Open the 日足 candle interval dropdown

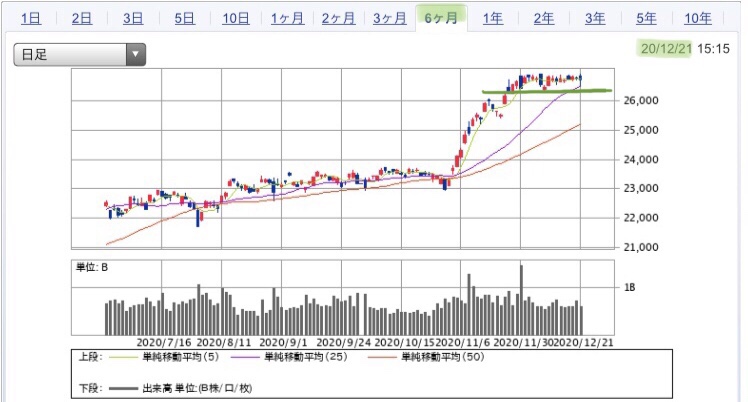tap(80, 54)
